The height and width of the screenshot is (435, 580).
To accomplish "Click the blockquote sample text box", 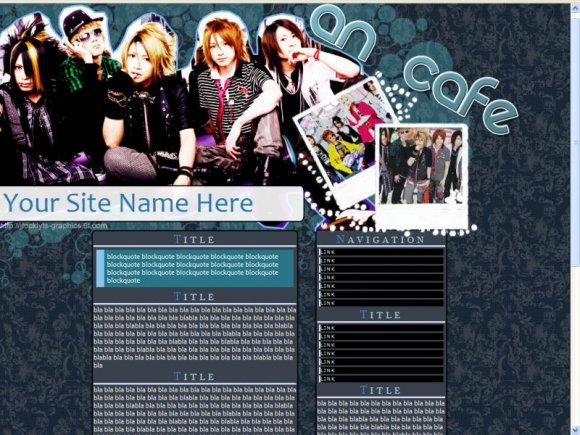I will [x=195, y=269].
